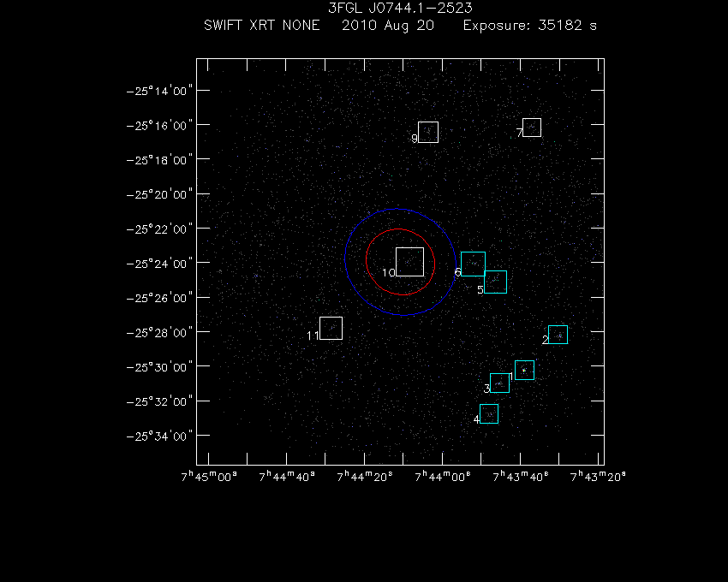The image size is (728, 582).
Task: Click the source number label '10'
Action: [389, 273]
